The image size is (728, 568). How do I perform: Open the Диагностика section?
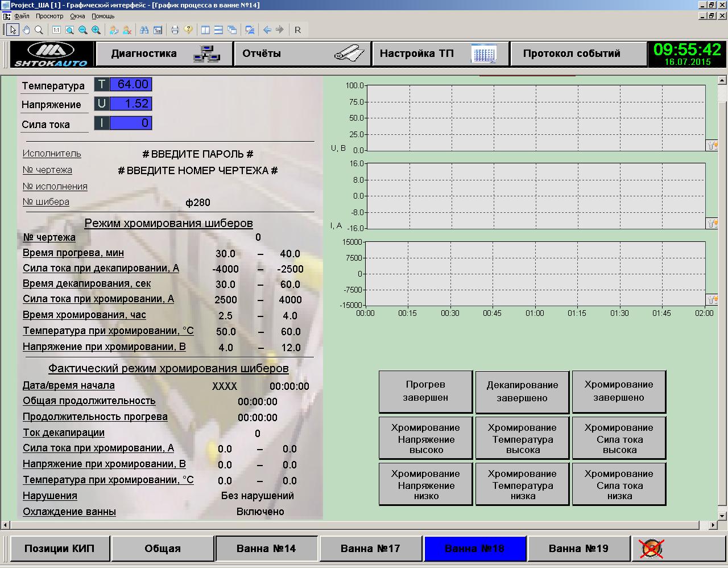point(164,54)
